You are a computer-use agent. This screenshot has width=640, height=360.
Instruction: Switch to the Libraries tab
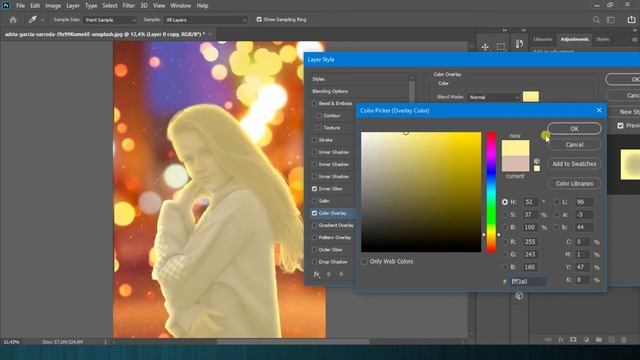[543, 40]
